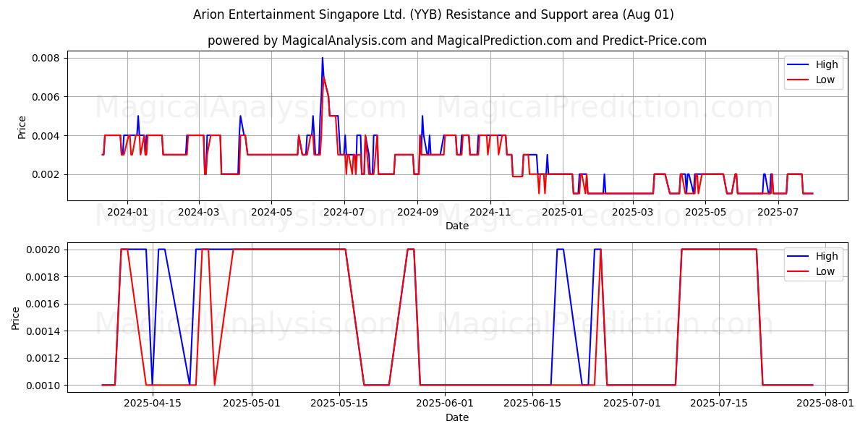Click the 2025-08-01 date tick label
The height and width of the screenshot is (434, 868).
825,404
